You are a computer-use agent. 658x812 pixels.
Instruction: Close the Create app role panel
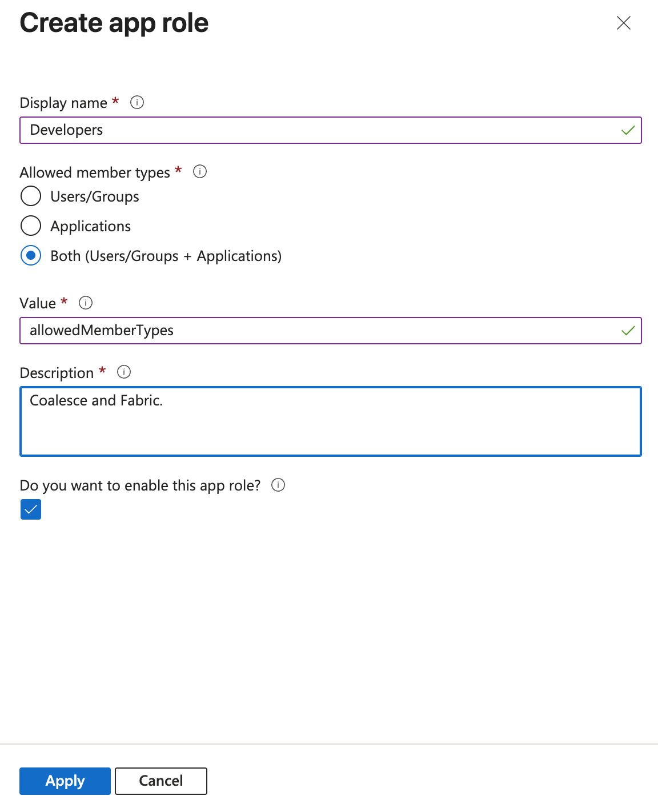pyautogui.click(x=623, y=23)
